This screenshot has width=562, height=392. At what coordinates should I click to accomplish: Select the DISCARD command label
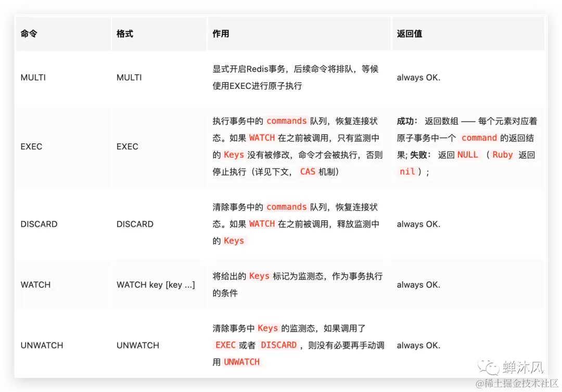click(39, 224)
